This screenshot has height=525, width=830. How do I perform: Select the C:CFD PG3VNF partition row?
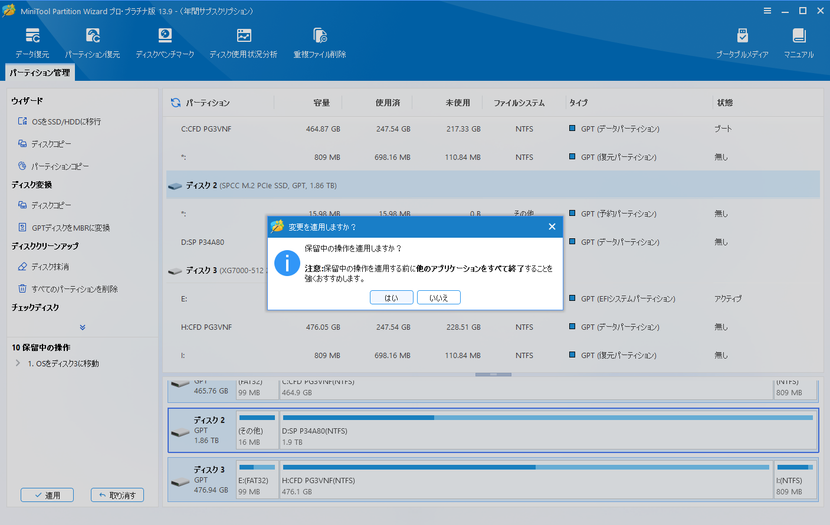coord(493,129)
